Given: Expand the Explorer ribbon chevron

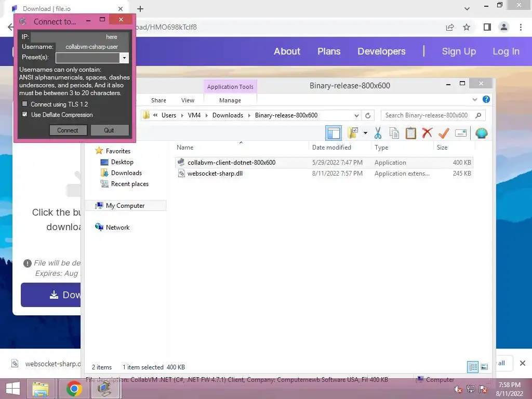Looking at the screenshot, I should tap(475, 99).
